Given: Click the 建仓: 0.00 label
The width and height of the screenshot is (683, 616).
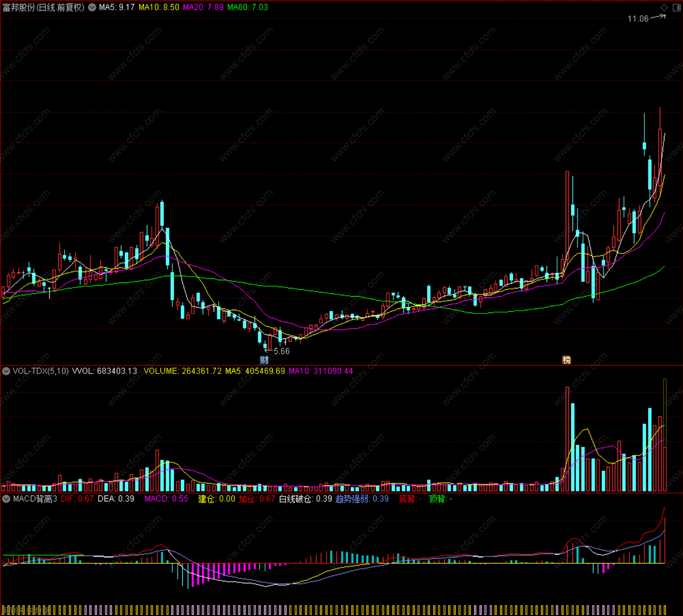Looking at the screenshot, I should point(217,499).
